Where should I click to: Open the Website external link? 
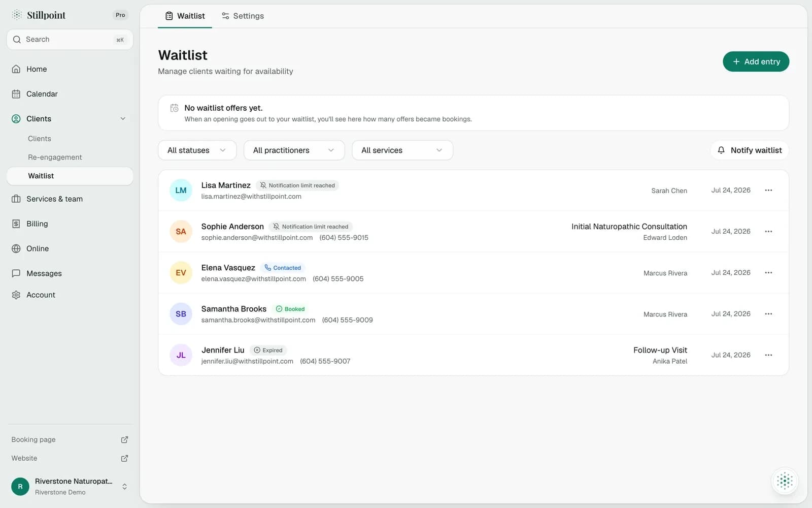pos(70,458)
